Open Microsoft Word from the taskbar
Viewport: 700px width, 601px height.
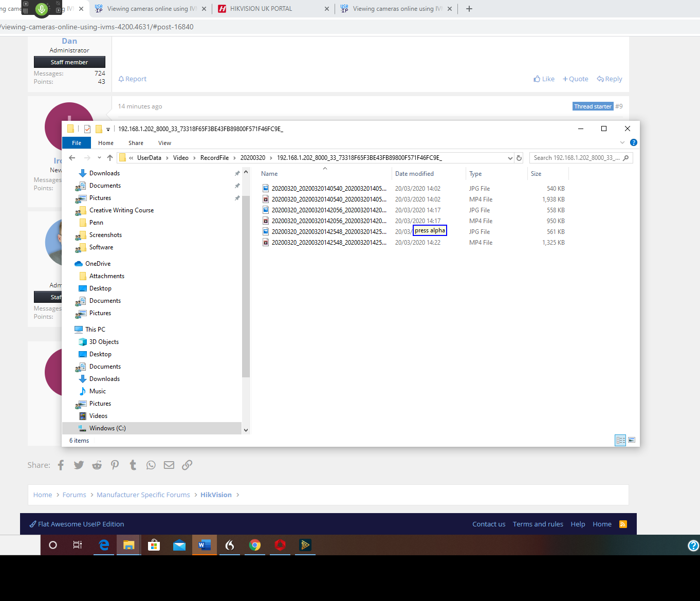[x=205, y=545]
